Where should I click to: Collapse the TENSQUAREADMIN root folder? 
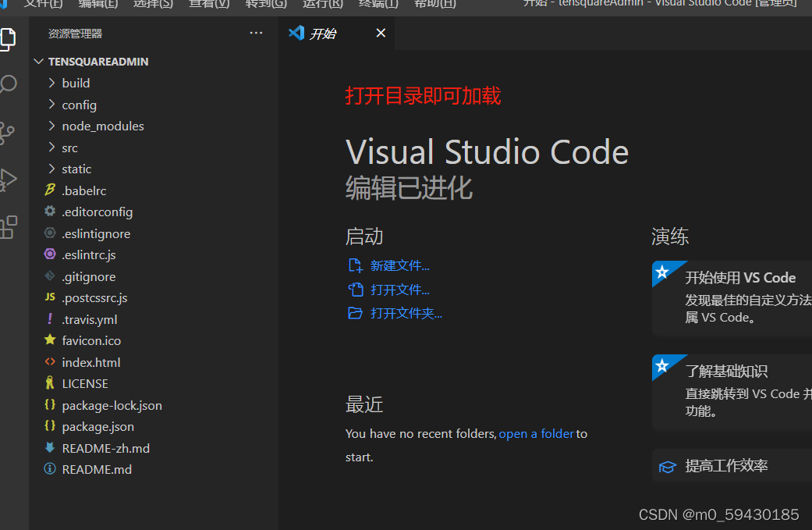(x=38, y=61)
